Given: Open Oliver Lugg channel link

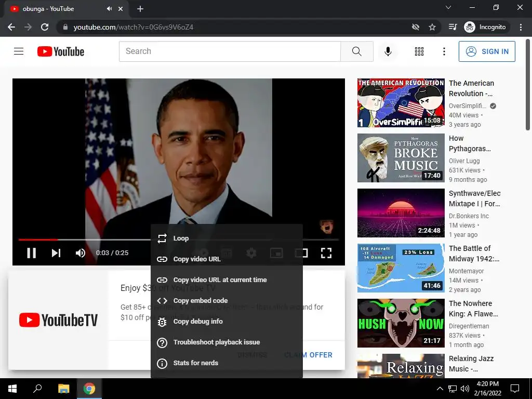Looking at the screenshot, I should 464,161.
